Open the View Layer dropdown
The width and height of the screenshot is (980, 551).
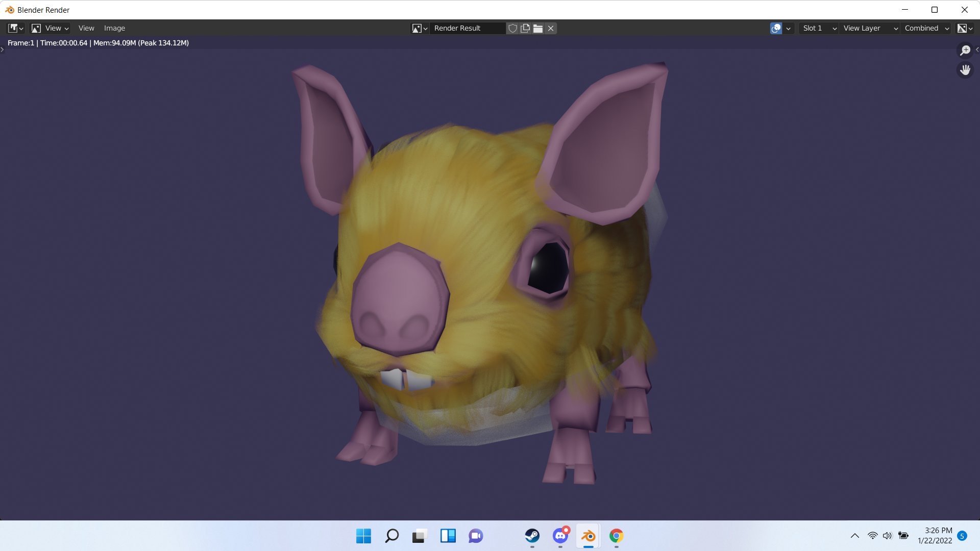tap(870, 28)
